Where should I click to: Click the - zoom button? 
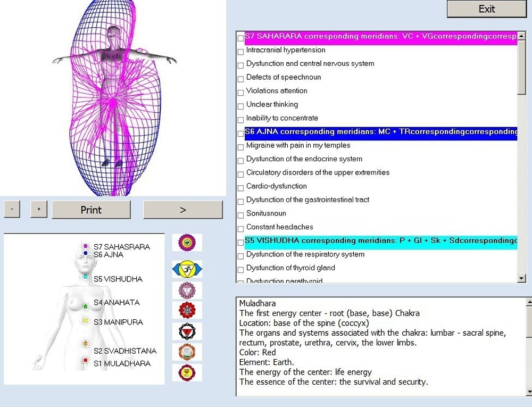point(12,210)
